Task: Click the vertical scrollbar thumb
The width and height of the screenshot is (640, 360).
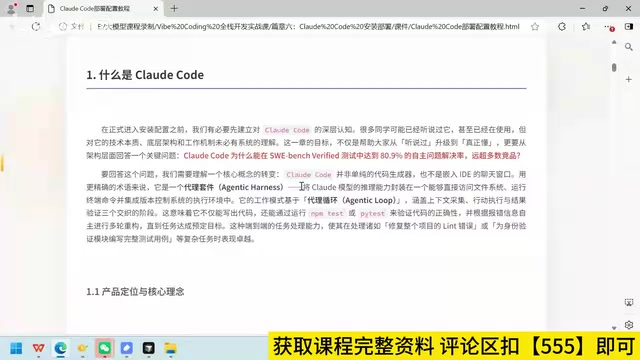Action: 614,67
